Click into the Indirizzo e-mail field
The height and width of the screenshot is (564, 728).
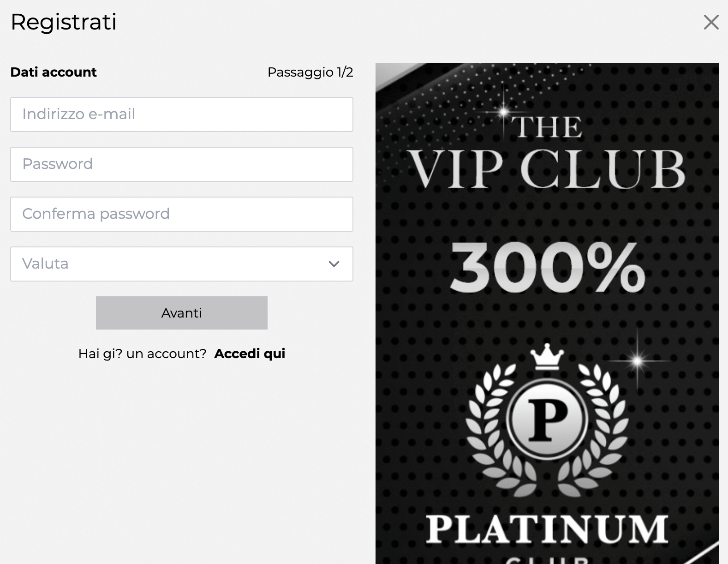coord(181,114)
